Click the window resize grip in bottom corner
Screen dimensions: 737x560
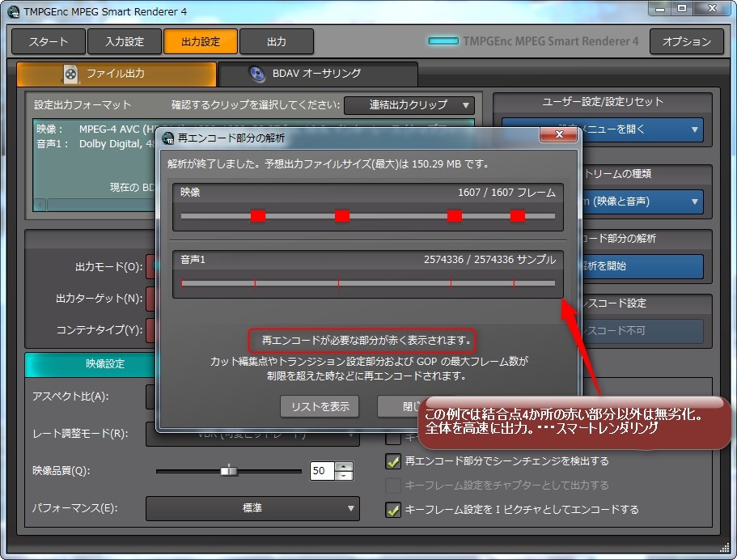point(724,548)
